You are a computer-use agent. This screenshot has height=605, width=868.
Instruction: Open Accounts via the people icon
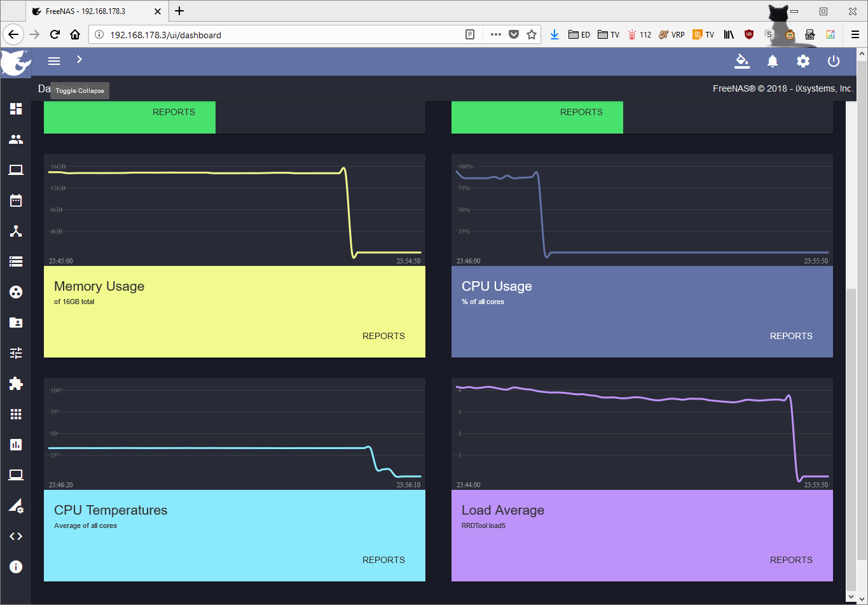tap(16, 139)
